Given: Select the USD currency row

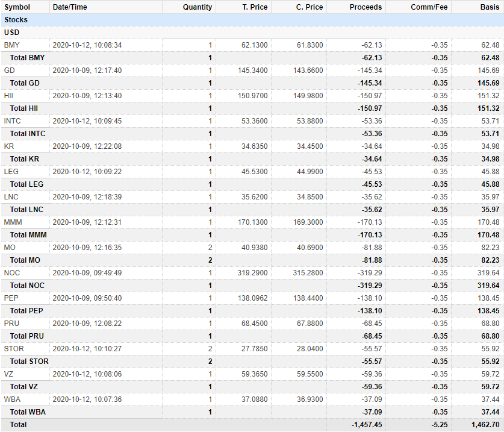Looking at the screenshot, I should tap(252, 32).
